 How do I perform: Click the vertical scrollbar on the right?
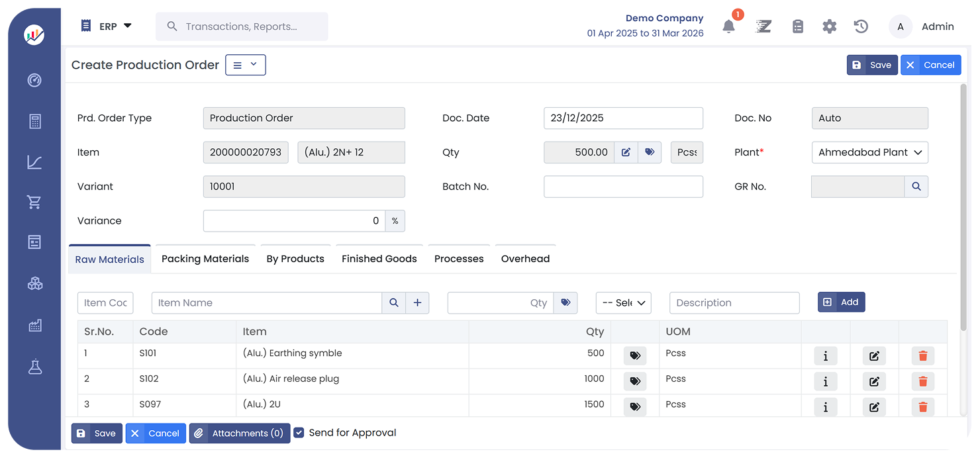click(963, 199)
